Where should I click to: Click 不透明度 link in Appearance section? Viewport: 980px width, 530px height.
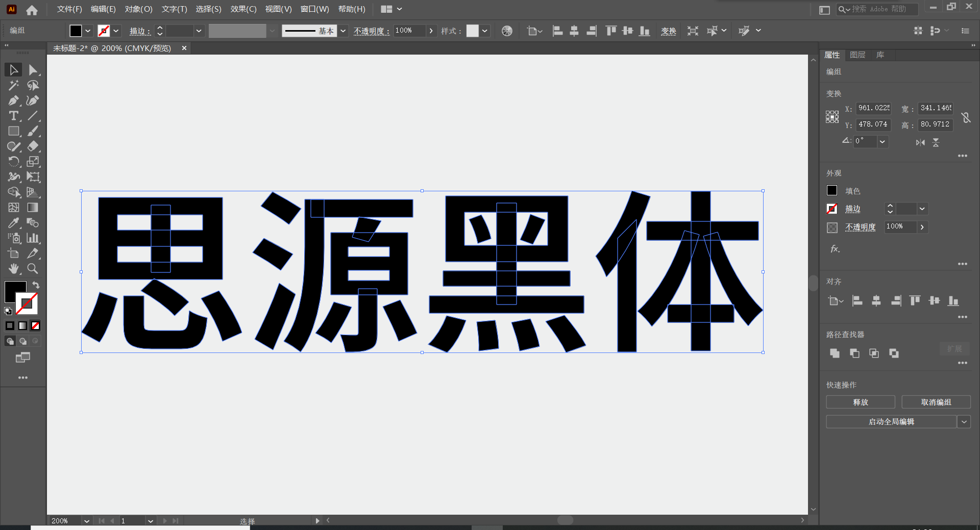861,227
